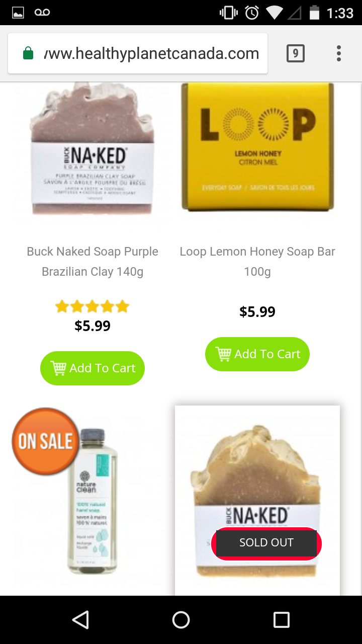The height and width of the screenshot is (644, 362).
Task: Tap the voicemail icon in status bar
Action: (42, 13)
